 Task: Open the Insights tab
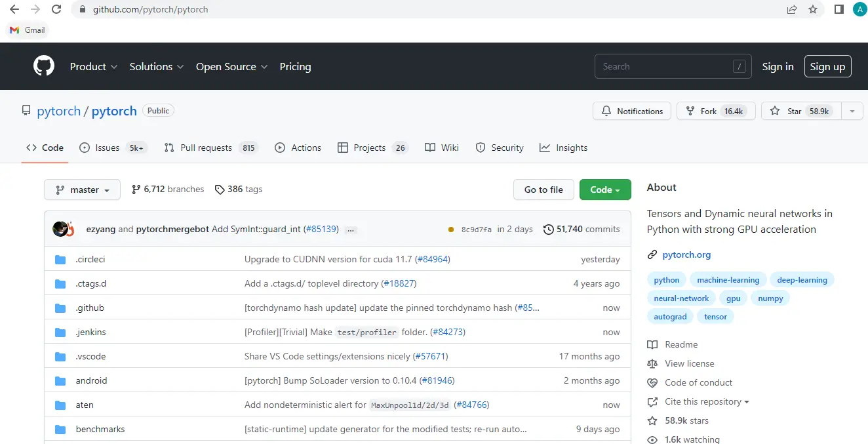click(x=564, y=148)
